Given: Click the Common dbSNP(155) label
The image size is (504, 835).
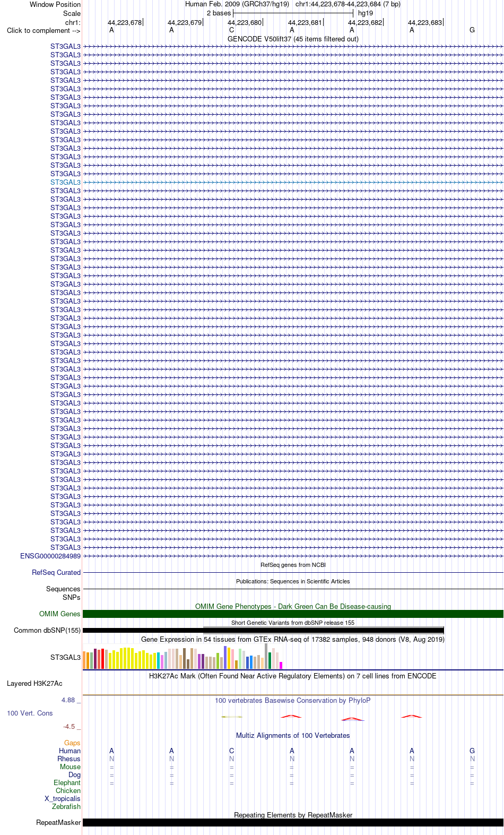Looking at the screenshot, I should pos(47,630).
